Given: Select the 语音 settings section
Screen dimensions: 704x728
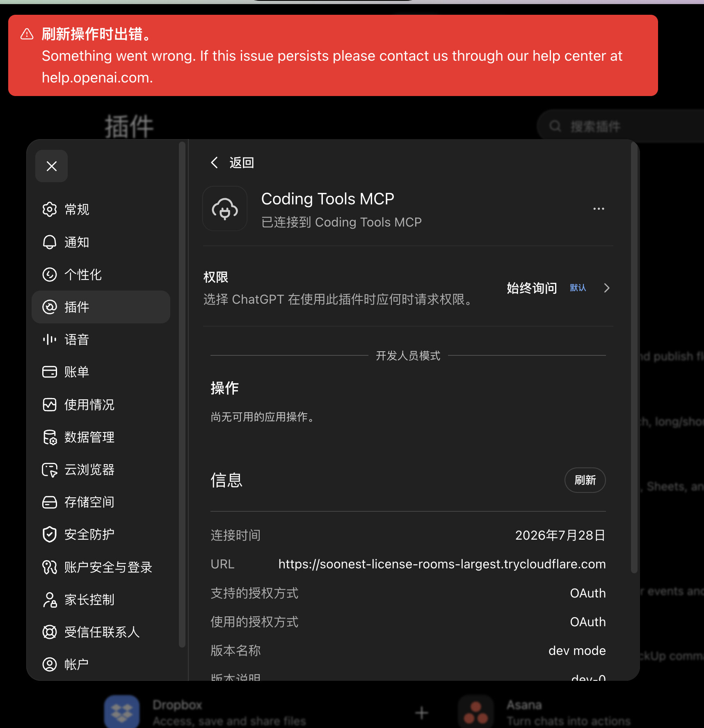Looking at the screenshot, I should pos(101,339).
